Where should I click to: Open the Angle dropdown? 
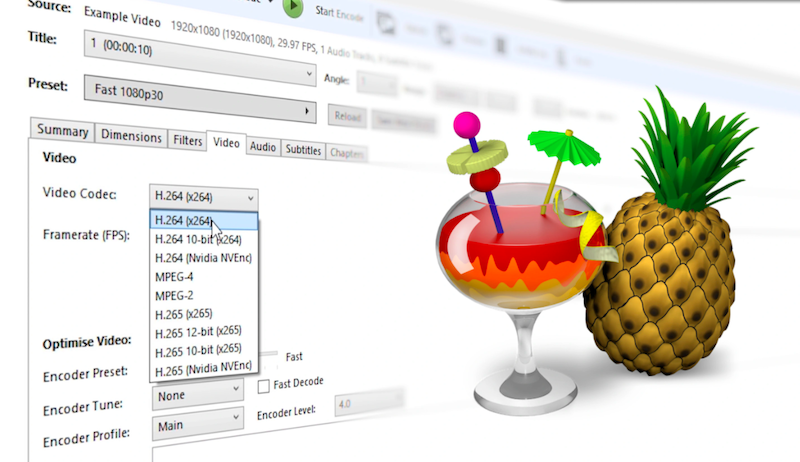[377, 84]
